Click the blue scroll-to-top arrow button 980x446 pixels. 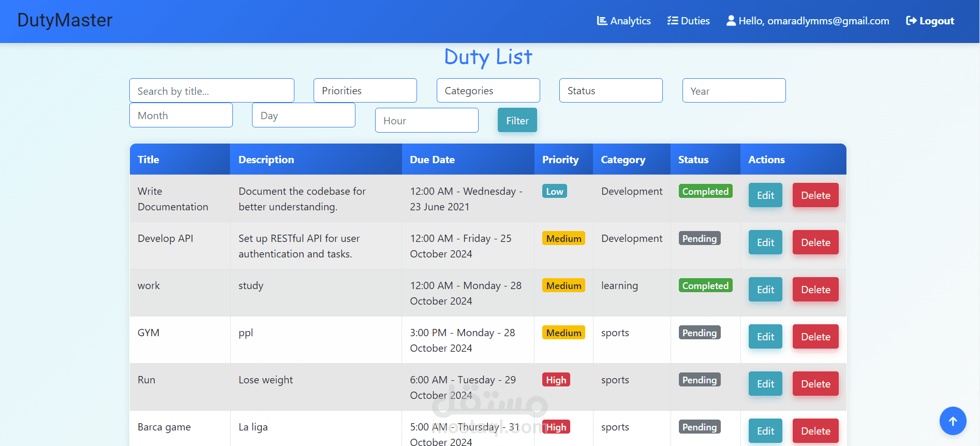click(953, 421)
